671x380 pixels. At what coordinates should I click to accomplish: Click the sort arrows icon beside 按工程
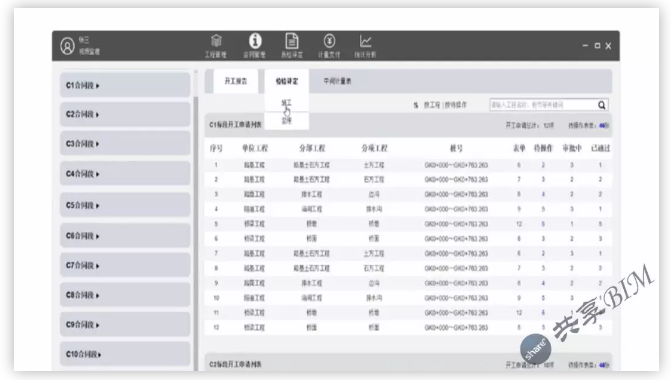(x=416, y=105)
